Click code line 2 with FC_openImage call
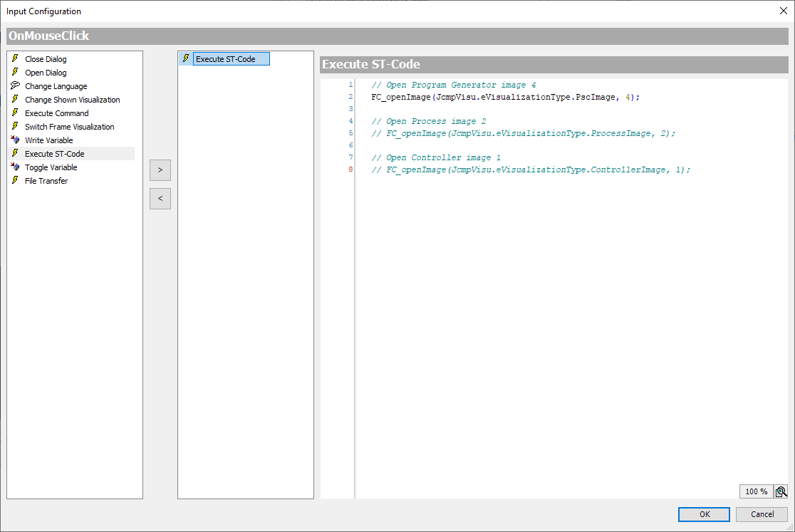Screen dimensions: 795x532 (x=505, y=97)
